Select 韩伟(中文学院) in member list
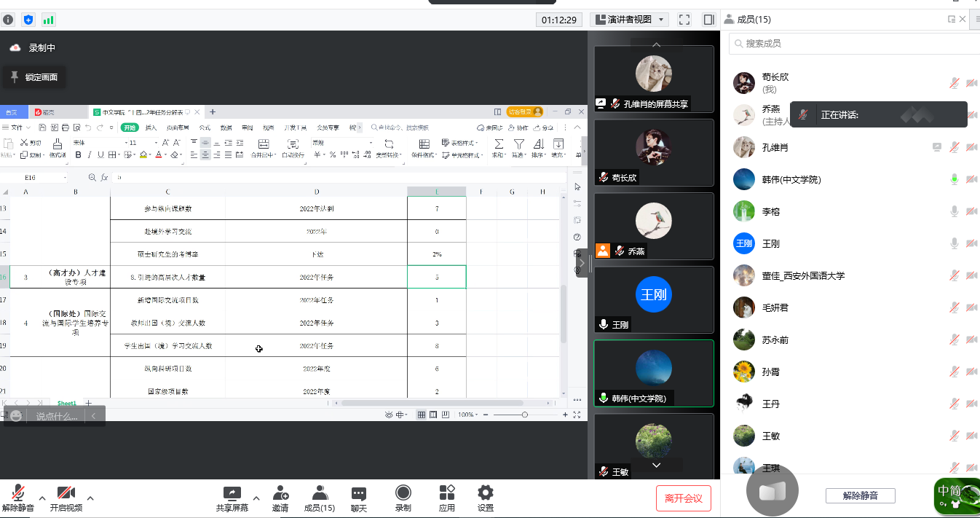980x518 pixels. click(791, 179)
